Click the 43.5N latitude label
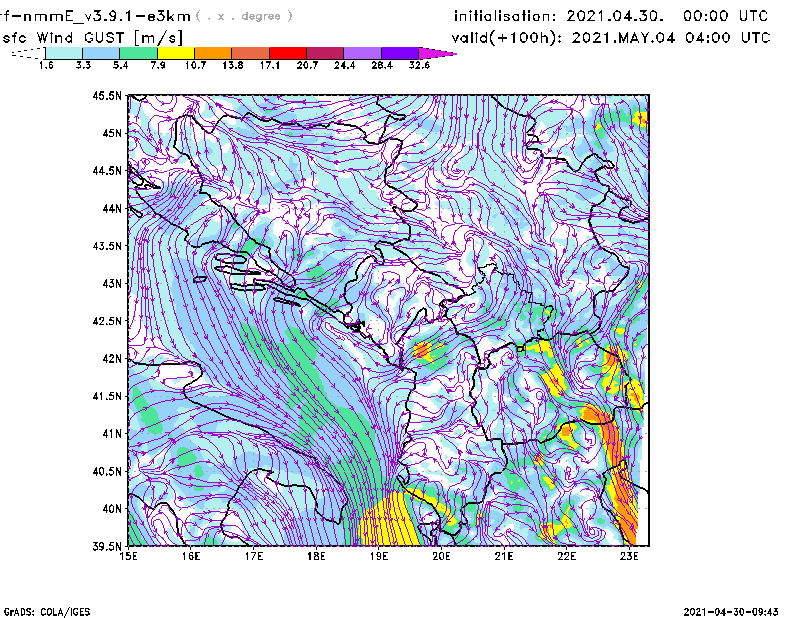Screen dimensions: 800x618 (107, 246)
